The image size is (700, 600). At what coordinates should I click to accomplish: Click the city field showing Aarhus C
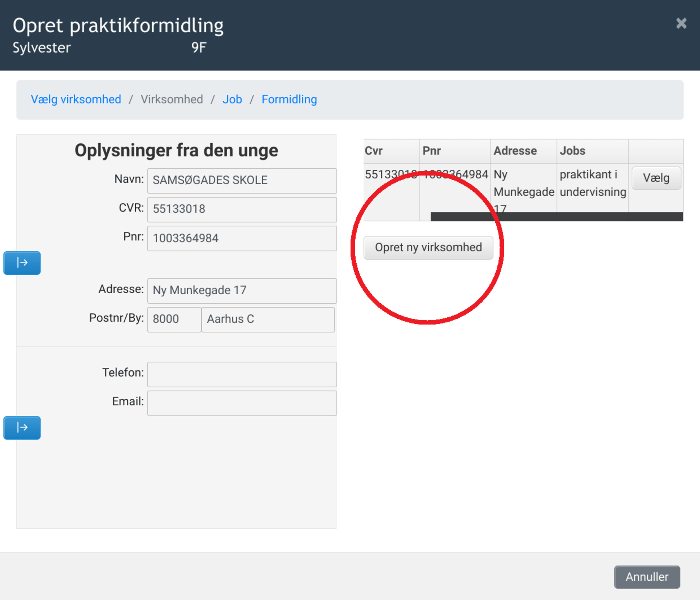click(268, 319)
